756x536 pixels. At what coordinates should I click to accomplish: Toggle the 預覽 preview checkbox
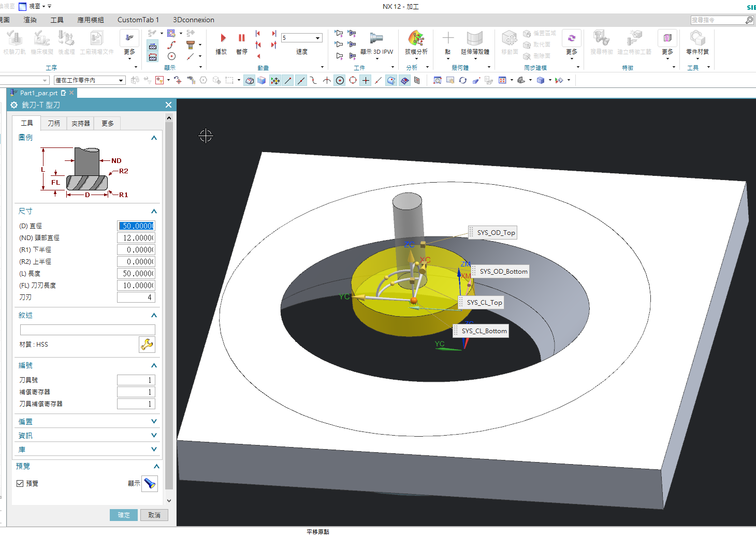click(20, 483)
